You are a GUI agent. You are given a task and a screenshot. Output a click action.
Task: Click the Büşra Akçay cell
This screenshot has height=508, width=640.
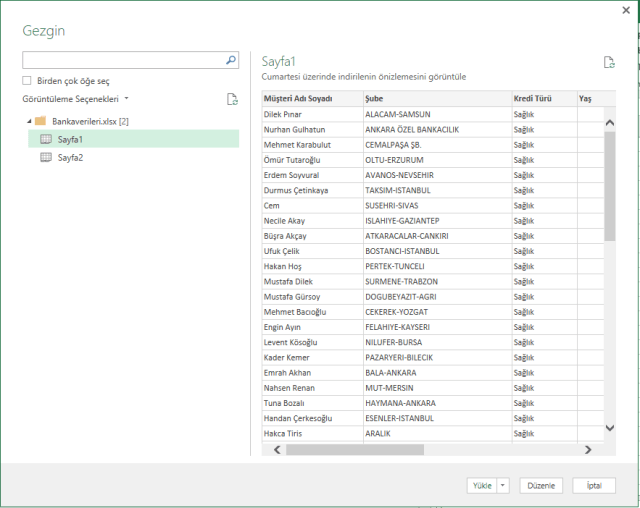312,236
